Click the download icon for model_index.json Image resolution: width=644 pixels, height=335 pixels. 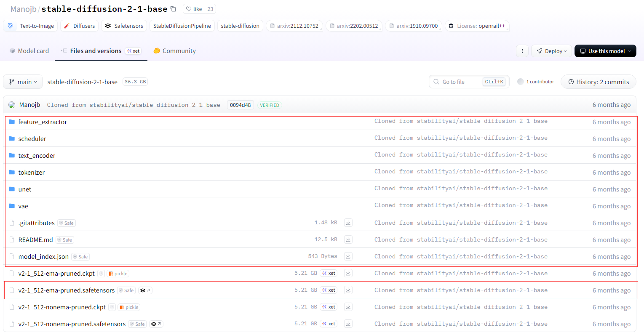348,256
